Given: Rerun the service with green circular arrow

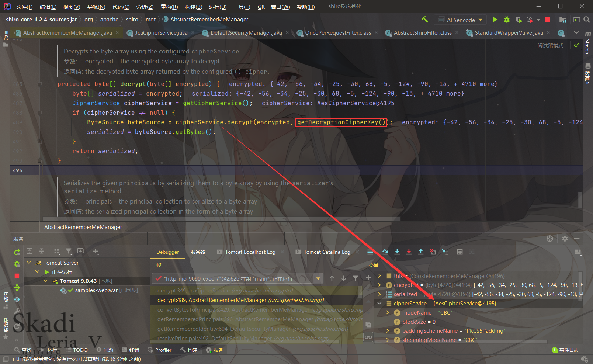Looking at the screenshot, I should pyautogui.click(x=17, y=252).
